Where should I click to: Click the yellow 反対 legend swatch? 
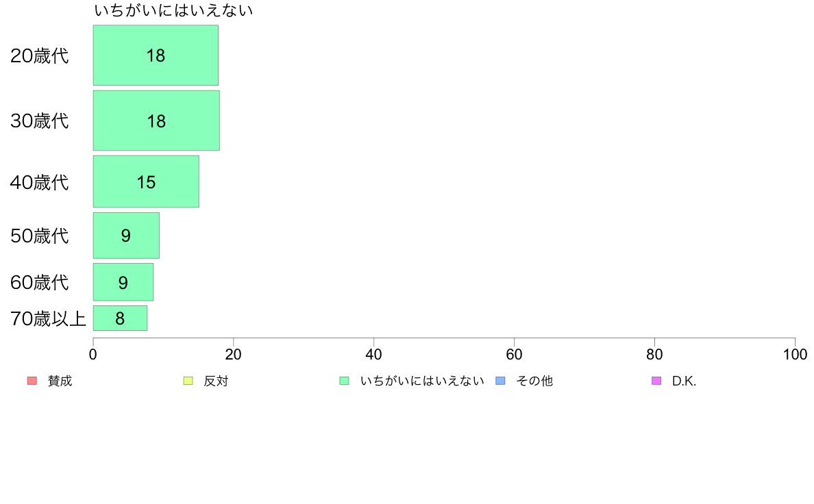coord(188,381)
